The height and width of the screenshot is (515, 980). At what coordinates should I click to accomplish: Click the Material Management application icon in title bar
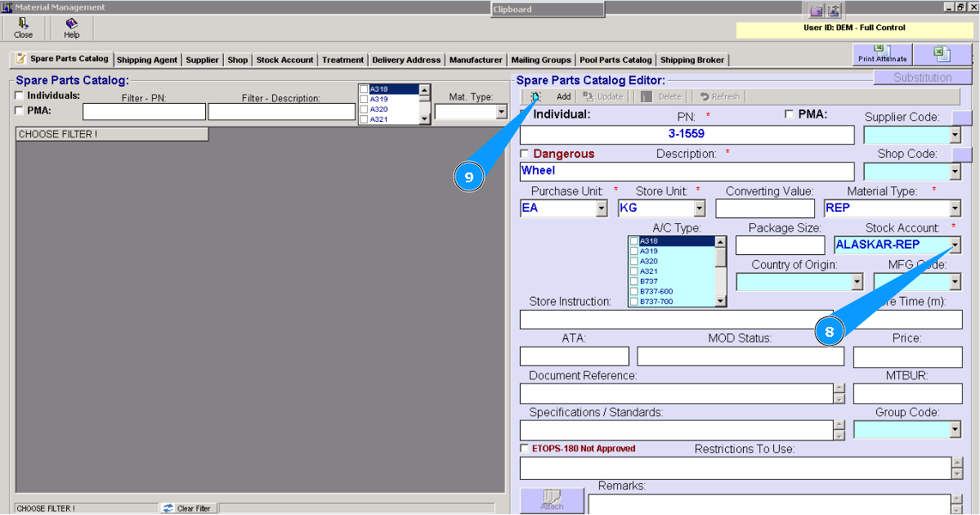click(x=7, y=7)
